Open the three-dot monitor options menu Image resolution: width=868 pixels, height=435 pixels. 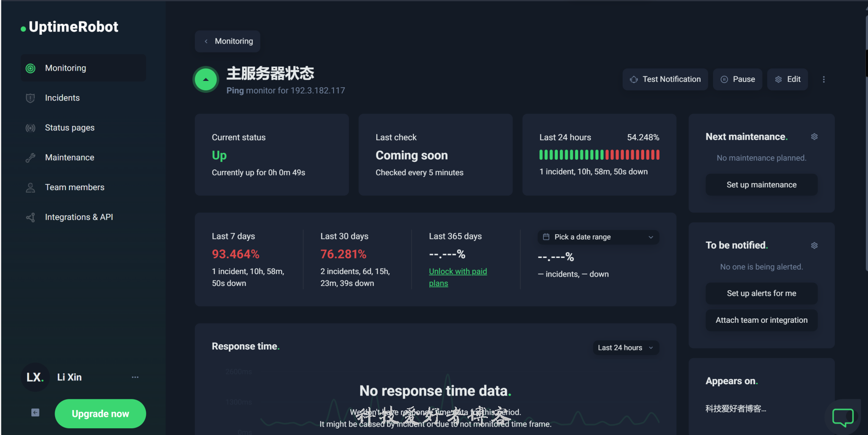click(x=823, y=80)
